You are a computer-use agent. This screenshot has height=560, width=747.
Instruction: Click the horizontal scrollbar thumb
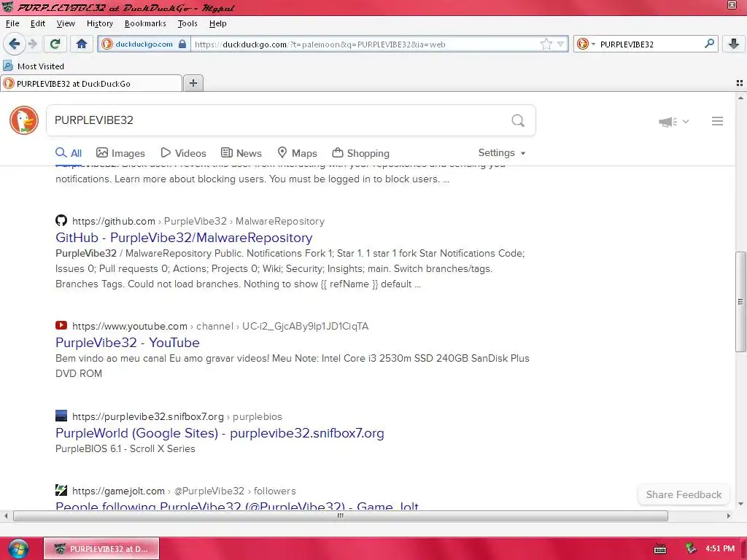(x=340, y=516)
